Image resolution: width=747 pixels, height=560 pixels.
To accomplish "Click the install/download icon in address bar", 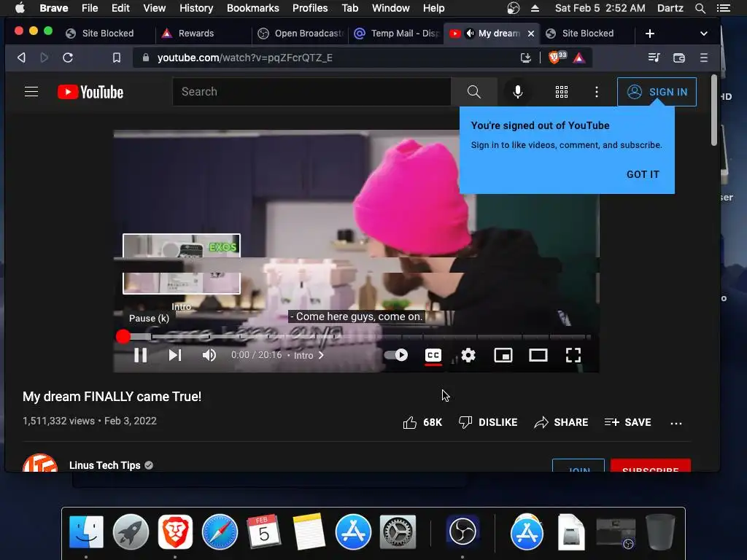I will (x=525, y=58).
